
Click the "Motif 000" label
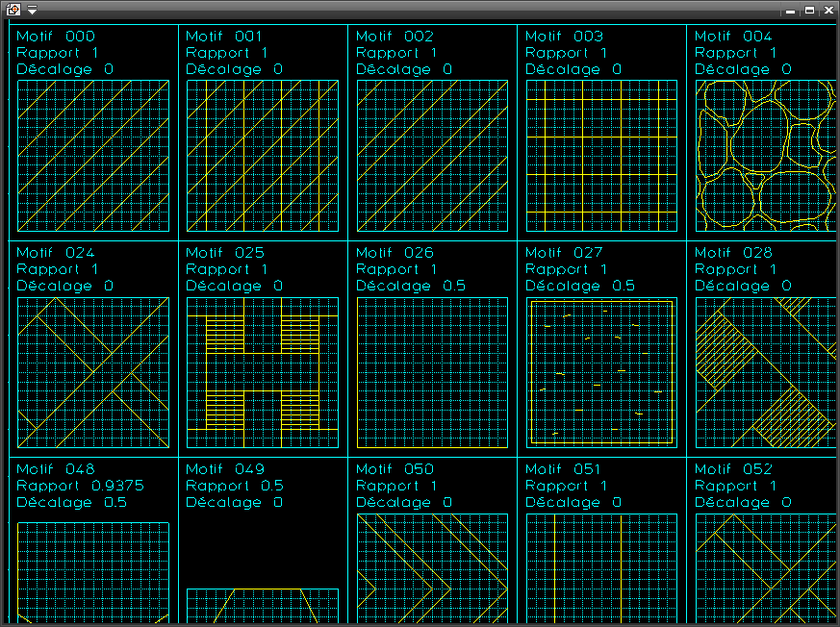(x=56, y=37)
